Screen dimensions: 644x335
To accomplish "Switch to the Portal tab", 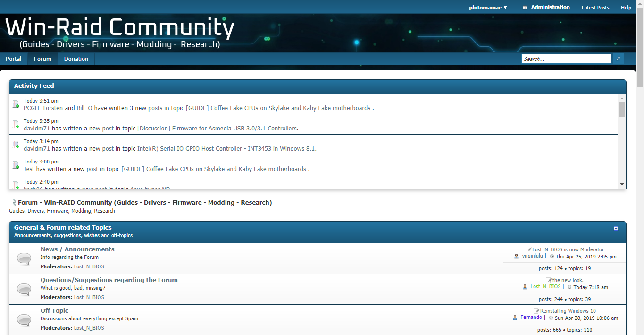I will point(14,59).
